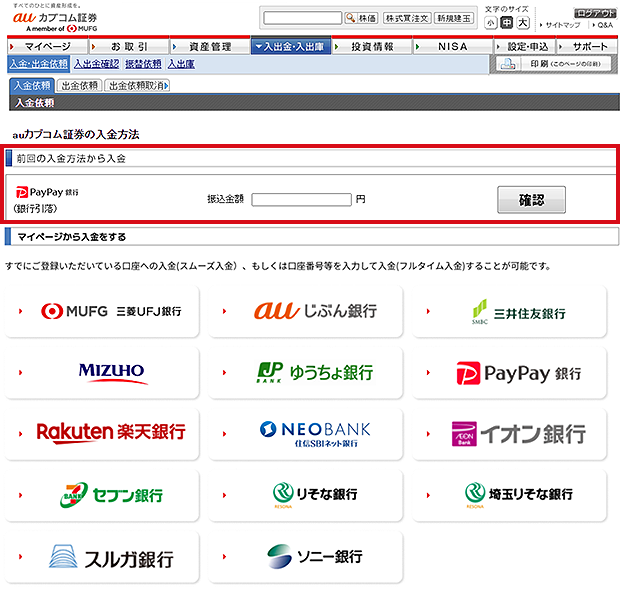The height and width of the screenshot is (592, 620).
Task: Click the printer icon for 印刷
Action: 508,64
